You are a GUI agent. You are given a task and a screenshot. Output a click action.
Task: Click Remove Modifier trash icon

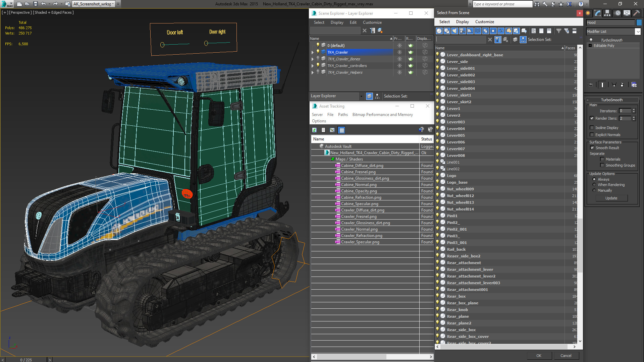pyautogui.click(x=622, y=85)
